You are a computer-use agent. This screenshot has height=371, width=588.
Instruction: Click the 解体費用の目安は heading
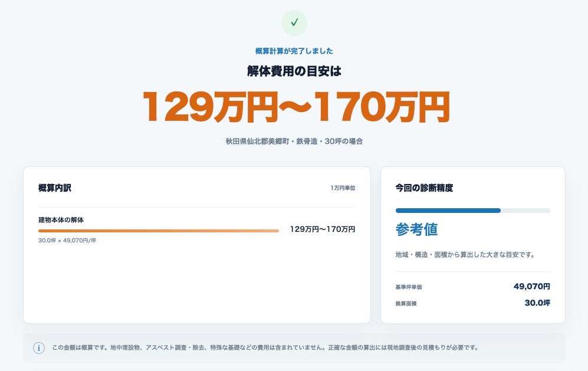click(294, 71)
